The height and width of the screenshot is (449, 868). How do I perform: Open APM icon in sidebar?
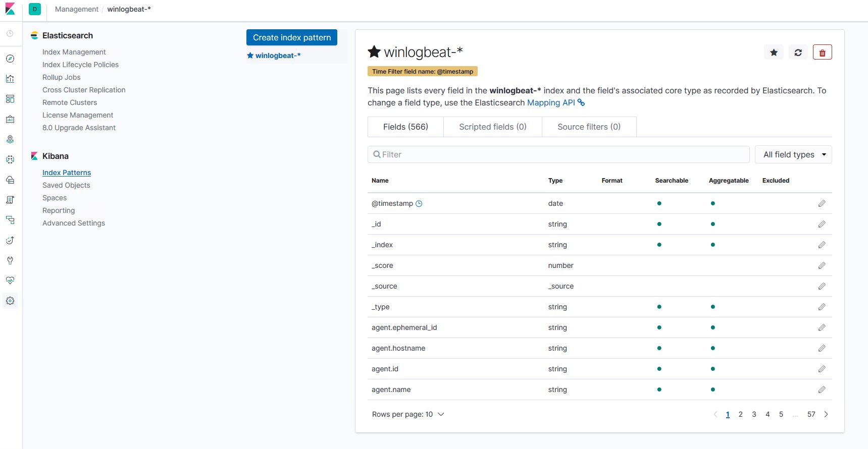click(10, 220)
